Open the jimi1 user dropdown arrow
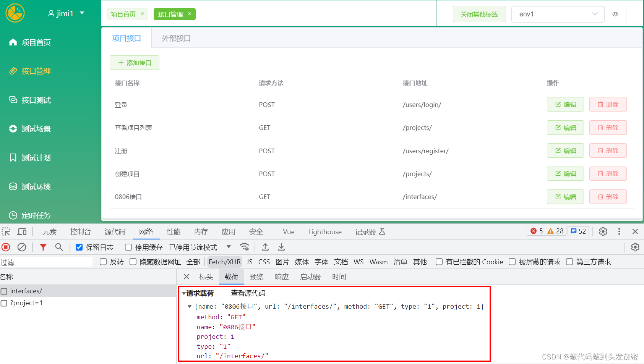This screenshot has width=644, height=364. pyautogui.click(x=82, y=13)
